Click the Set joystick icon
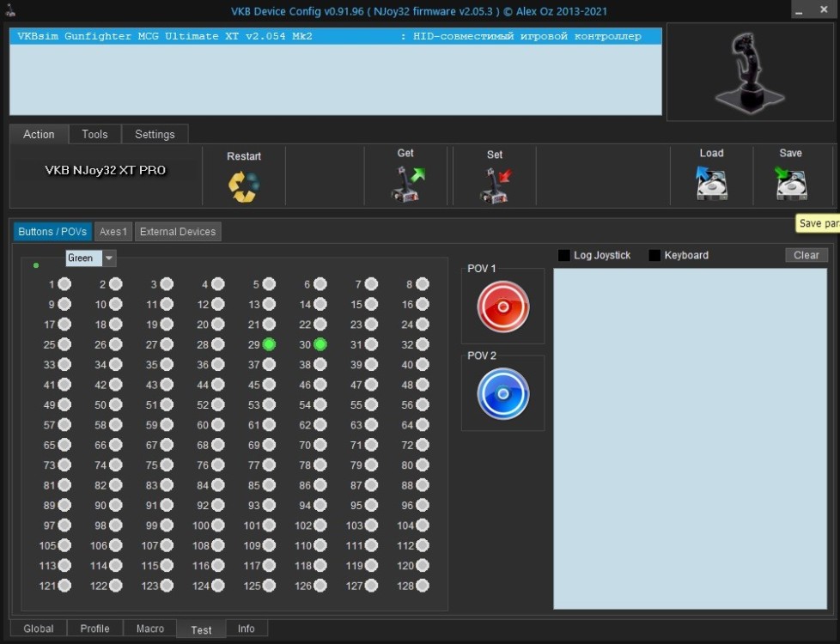Image resolution: width=840 pixels, height=644 pixels. click(x=495, y=185)
